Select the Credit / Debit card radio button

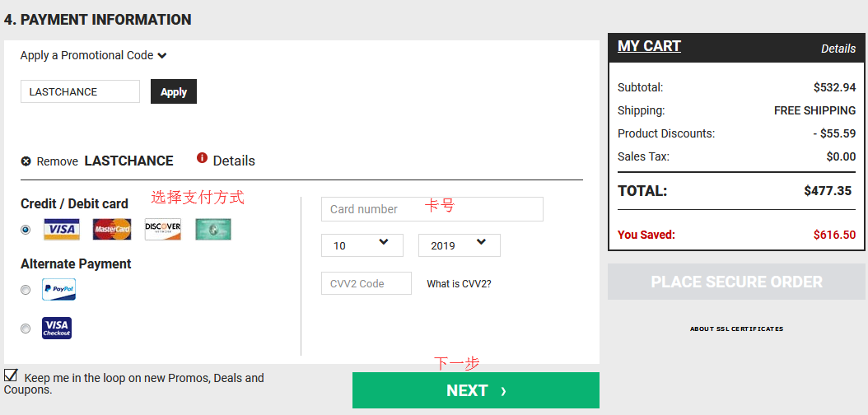coord(26,230)
